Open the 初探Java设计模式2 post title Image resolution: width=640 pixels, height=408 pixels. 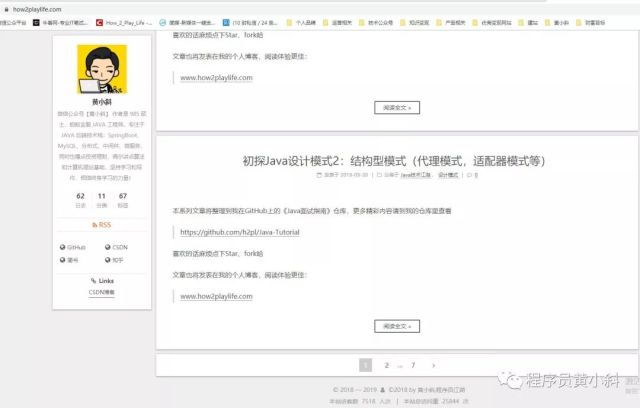pos(394,161)
